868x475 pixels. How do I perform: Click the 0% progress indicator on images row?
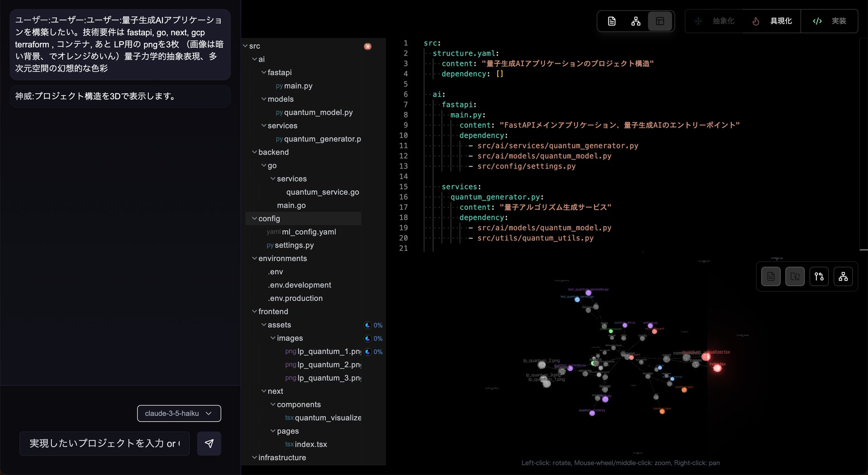pos(373,339)
